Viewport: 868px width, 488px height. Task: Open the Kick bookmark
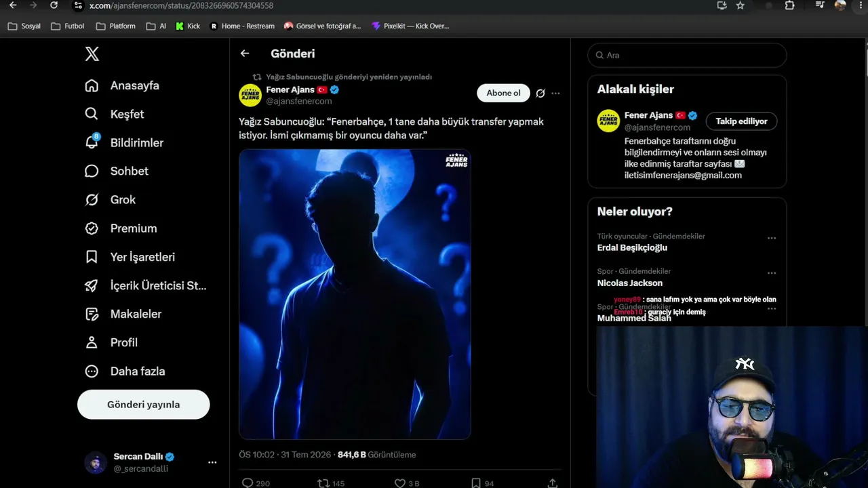click(x=188, y=26)
